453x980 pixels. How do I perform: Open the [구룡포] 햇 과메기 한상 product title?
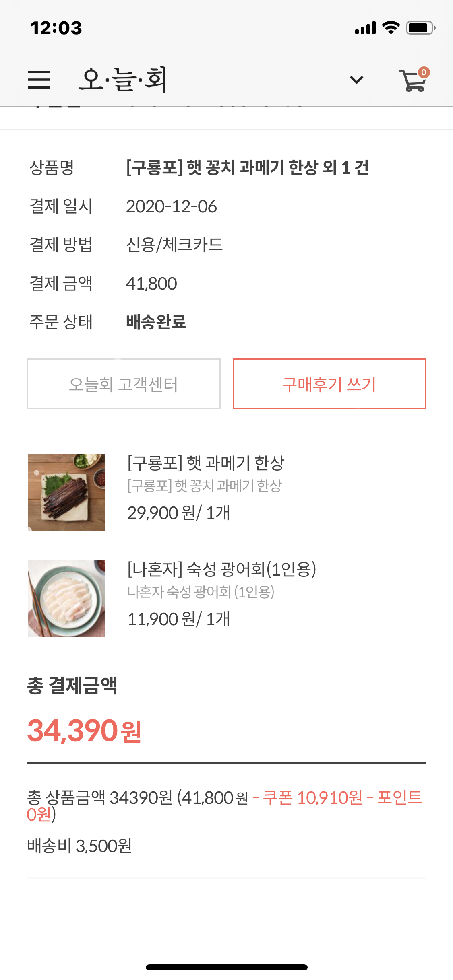point(206,463)
